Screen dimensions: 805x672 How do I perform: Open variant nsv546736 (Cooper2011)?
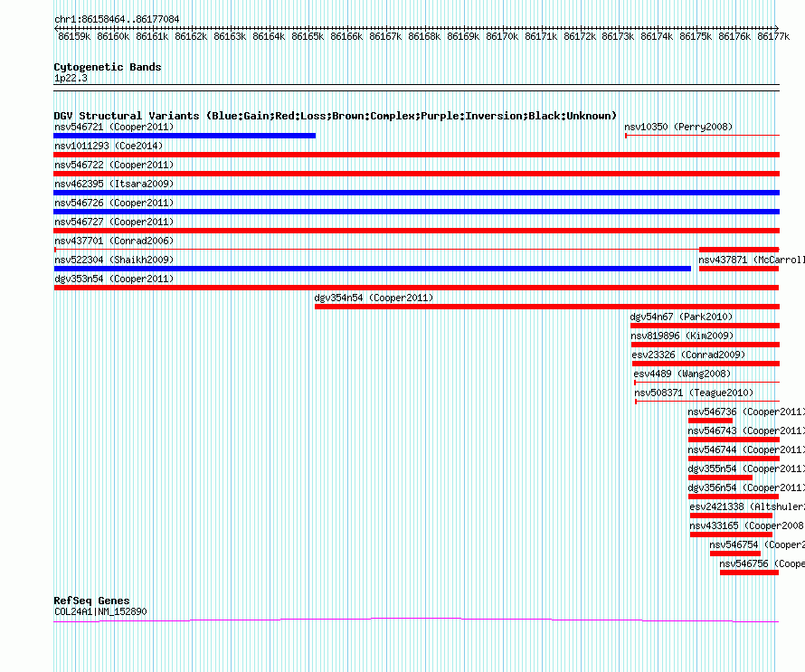(x=746, y=412)
